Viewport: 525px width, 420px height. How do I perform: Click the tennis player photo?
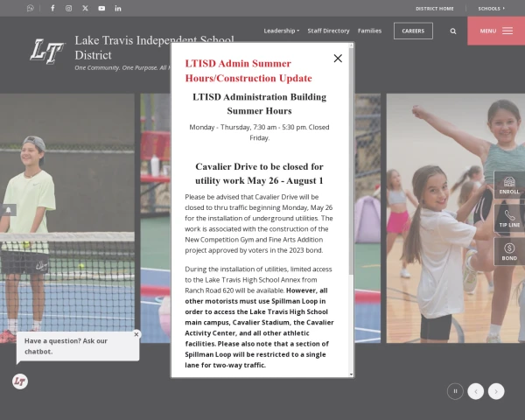point(67,218)
